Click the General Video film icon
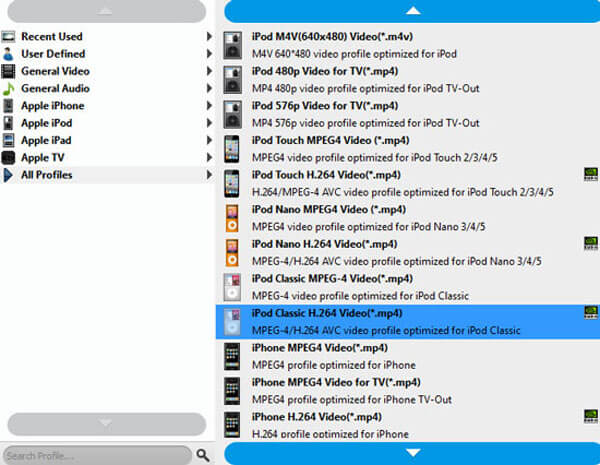 (8, 71)
